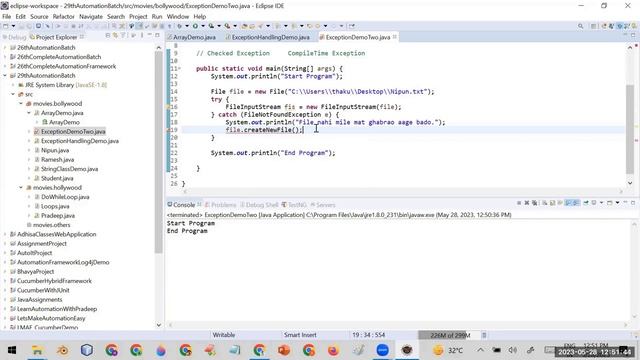Select the CucumberHybridFramework project
The width and height of the screenshot is (640, 360).
tap(51, 281)
